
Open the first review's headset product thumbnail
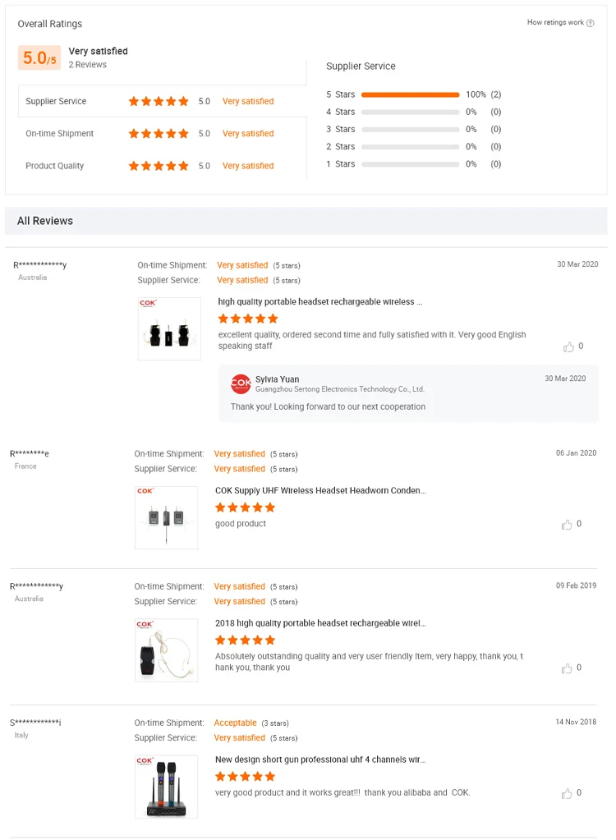pyautogui.click(x=169, y=329)
